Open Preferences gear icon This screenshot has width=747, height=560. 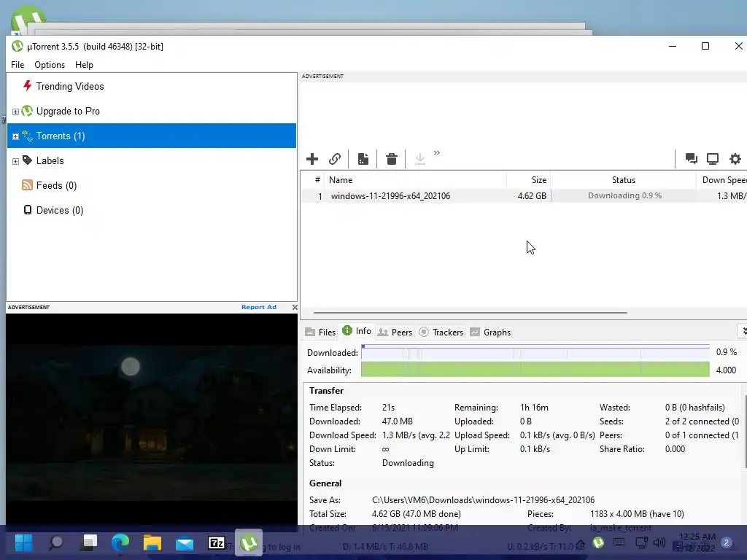click(x=735, y=158)
